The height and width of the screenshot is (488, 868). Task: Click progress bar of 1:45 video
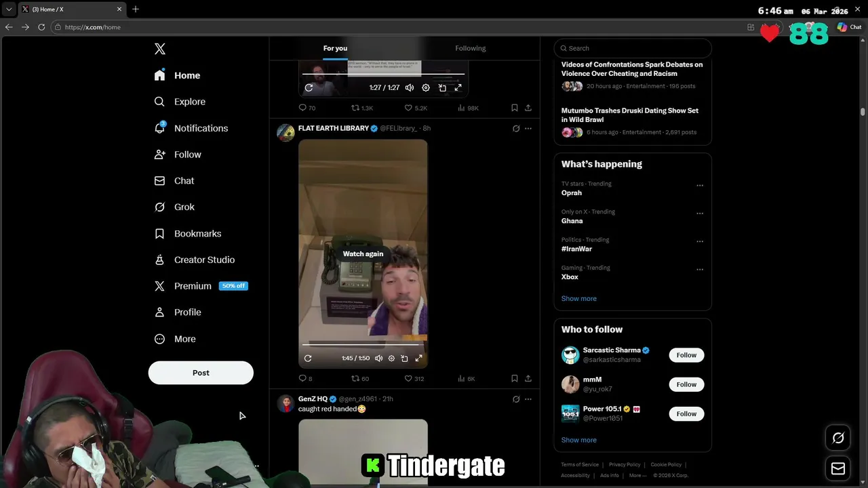click(x=363, y=344)
